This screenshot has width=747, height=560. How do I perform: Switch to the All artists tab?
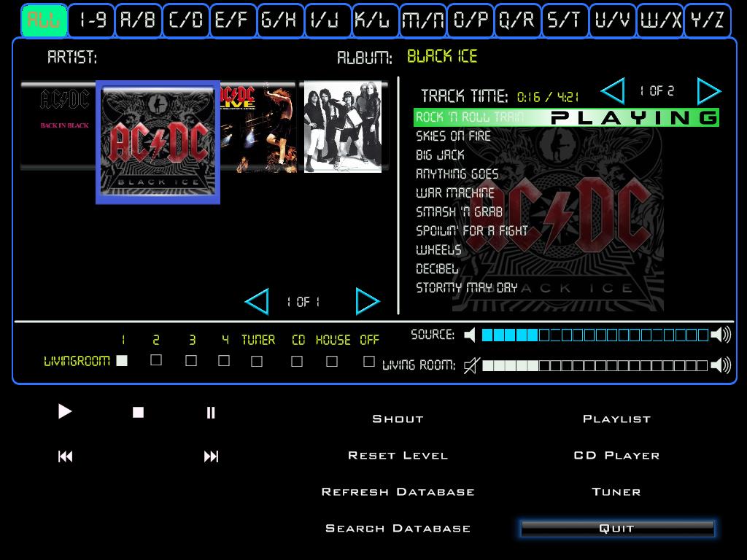(x=44, y=20)
